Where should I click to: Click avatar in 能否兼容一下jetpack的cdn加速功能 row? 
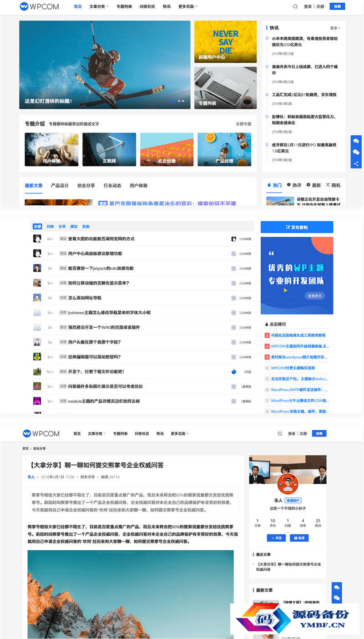coord(37,268)
